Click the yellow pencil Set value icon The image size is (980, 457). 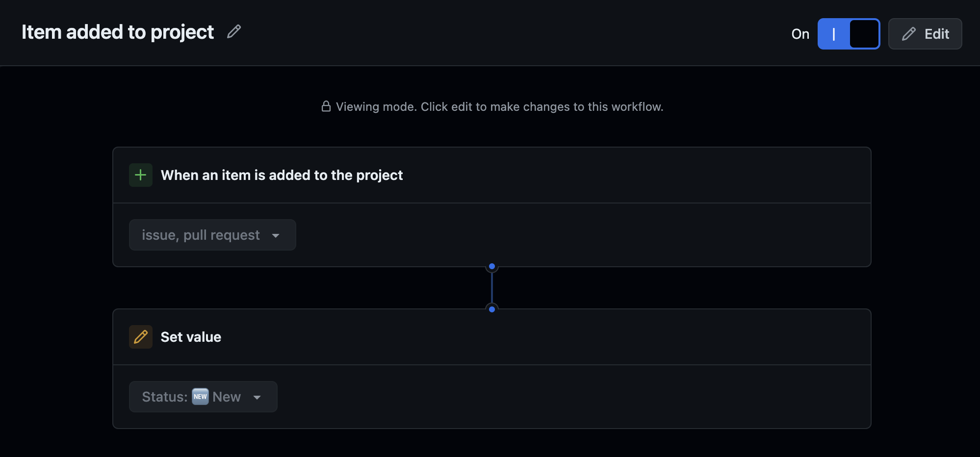click(x=140, y=337)
